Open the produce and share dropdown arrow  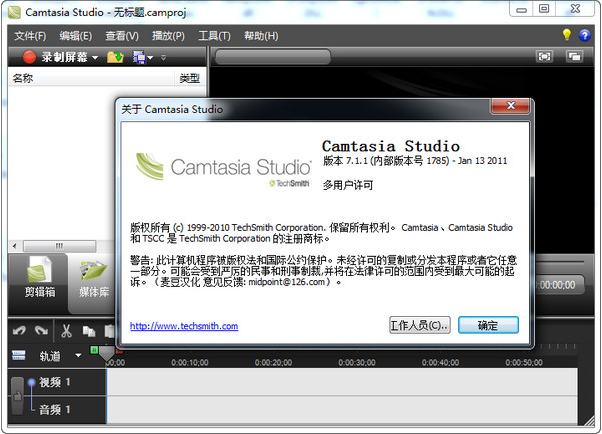(150, 58)
